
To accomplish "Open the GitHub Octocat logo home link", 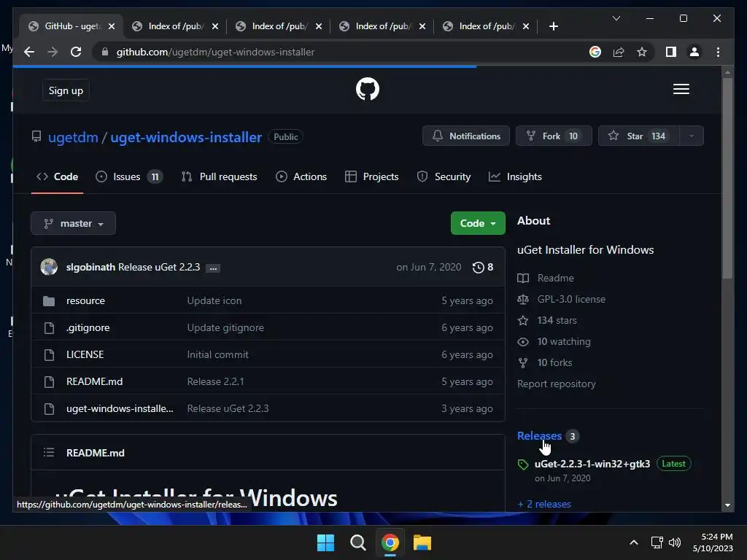I will (368, 89).
